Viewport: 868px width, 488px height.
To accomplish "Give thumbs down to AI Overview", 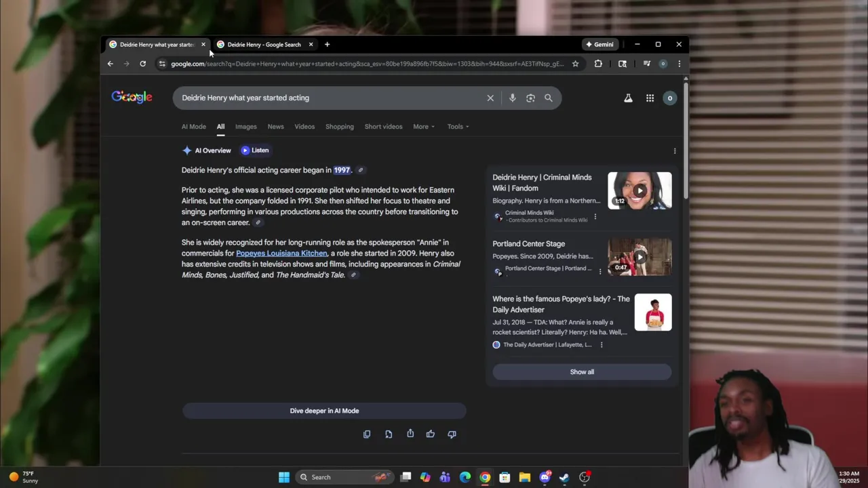I will pyautogui.click(x=452, y=434).
